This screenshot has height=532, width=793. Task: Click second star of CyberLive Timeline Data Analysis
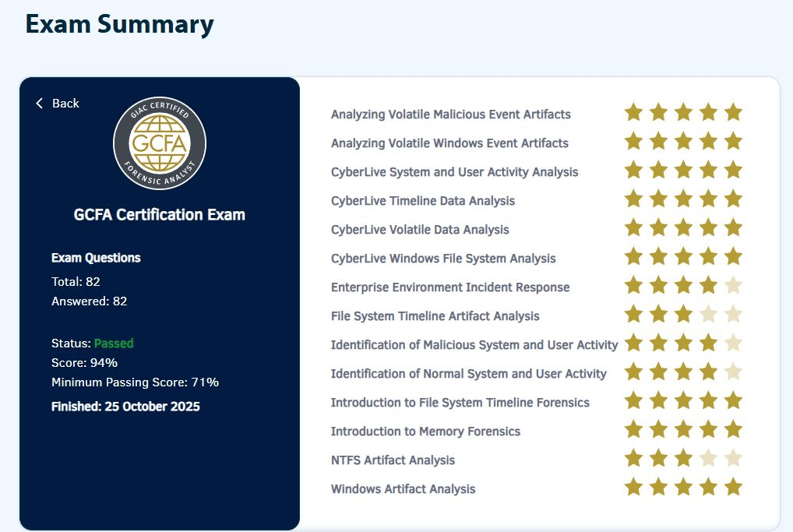click(658, 199)
